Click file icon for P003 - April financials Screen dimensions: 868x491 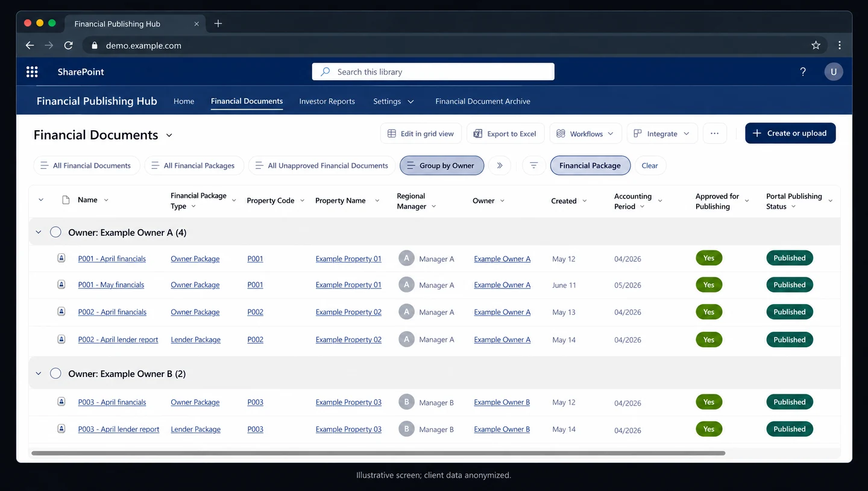(x=61, y=401)
